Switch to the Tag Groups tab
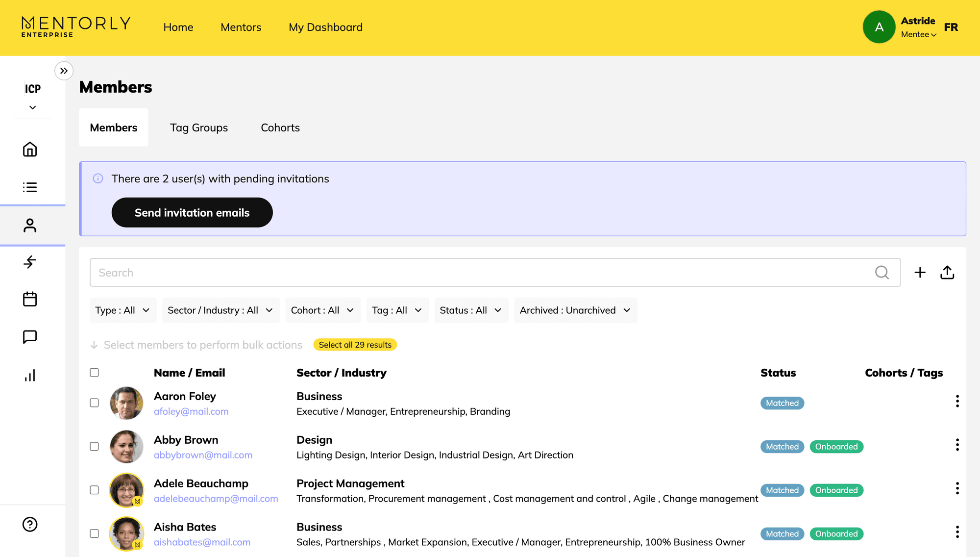Screen dimensions: 980x557 pyautogui.click(x=199, y=127)
